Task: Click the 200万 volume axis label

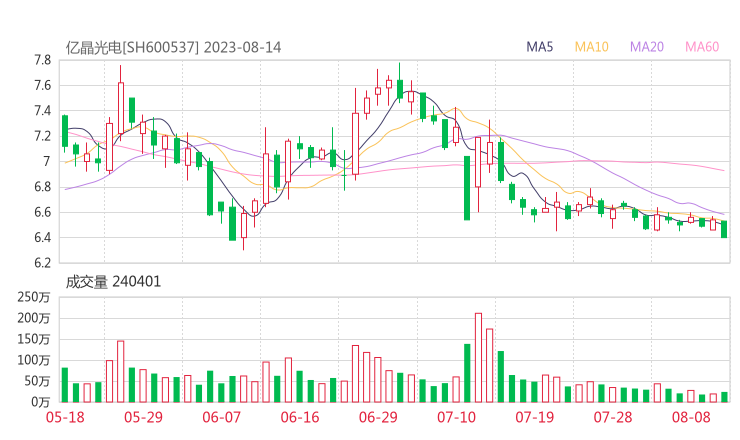Action: [x=34, y=318]
